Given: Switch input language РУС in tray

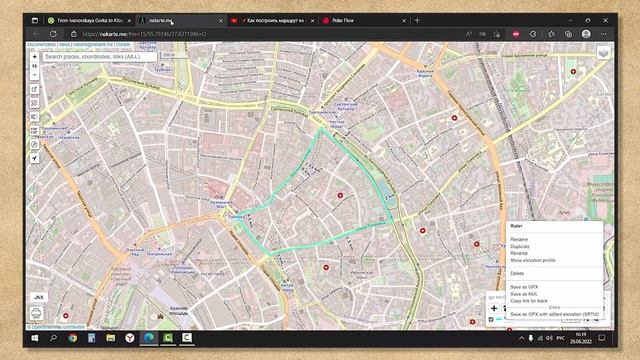Looking at the screenshot, I should (x=561, y=338).
